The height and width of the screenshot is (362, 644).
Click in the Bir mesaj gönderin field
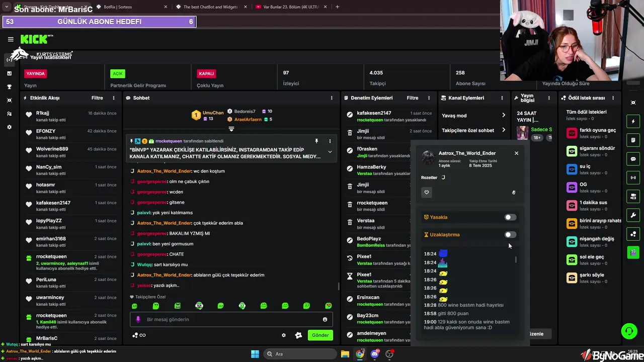pyautogui.click(x=231, y=319)
